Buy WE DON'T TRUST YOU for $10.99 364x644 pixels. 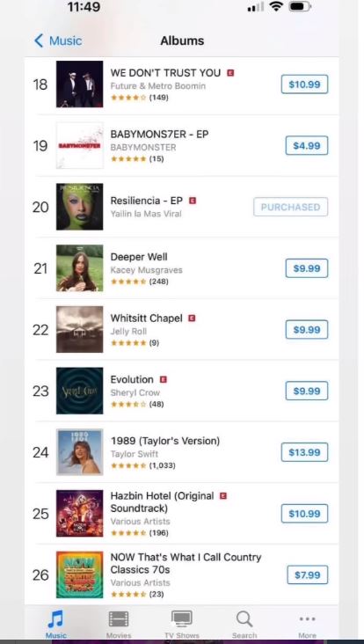304,84
